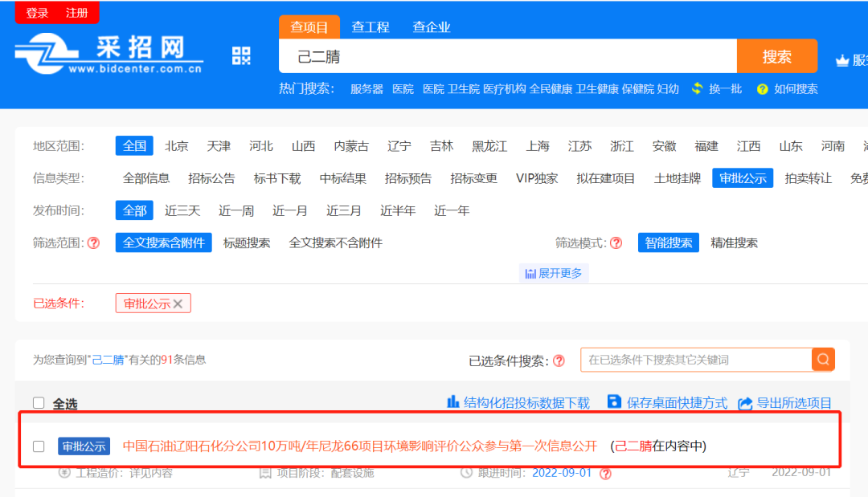Click the help icon next to 筛选范围
Screen dimensions: 868x497
click(x=94, y=243)
